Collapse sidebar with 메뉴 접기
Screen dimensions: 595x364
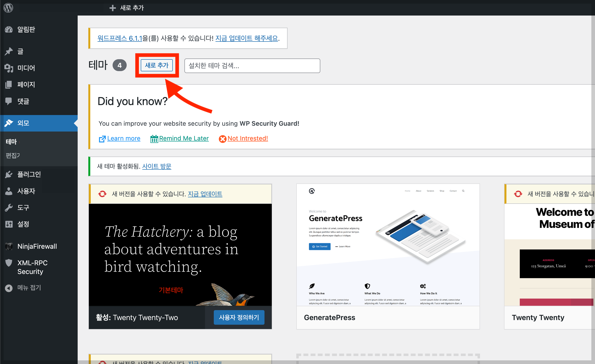(x=29, y=288)
